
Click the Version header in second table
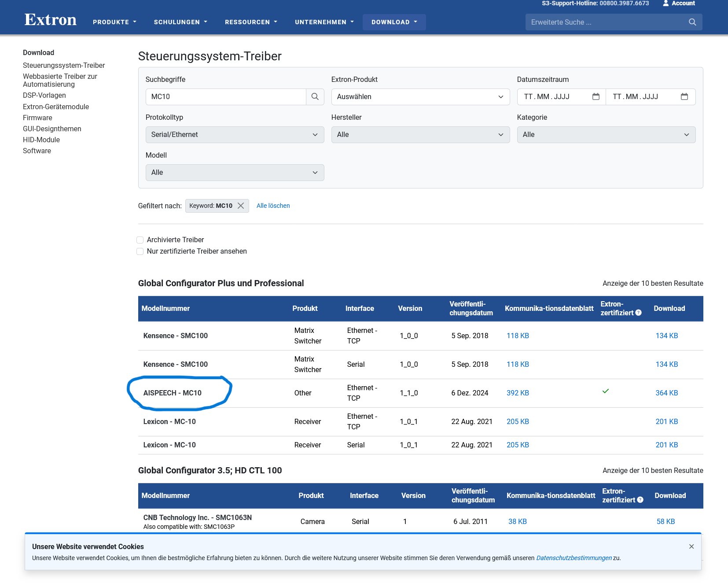(x=413, y=496)
